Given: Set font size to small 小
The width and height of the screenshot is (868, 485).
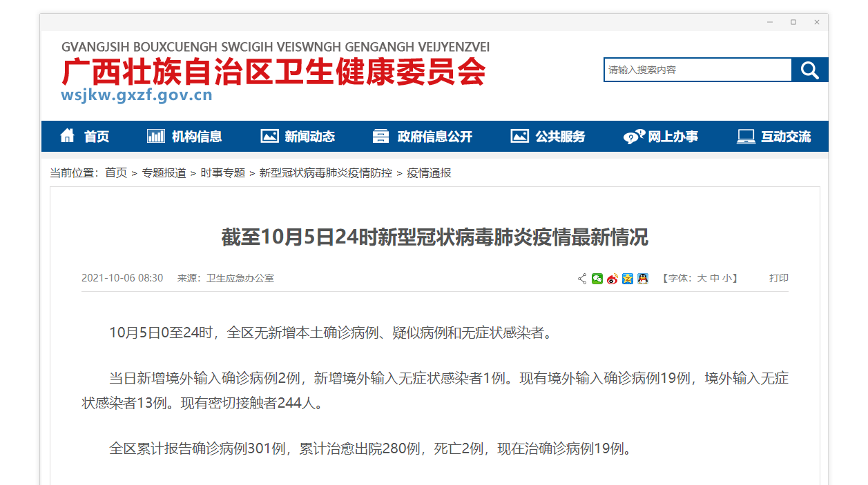Looking at the screenshot, I should coord(726,279).
